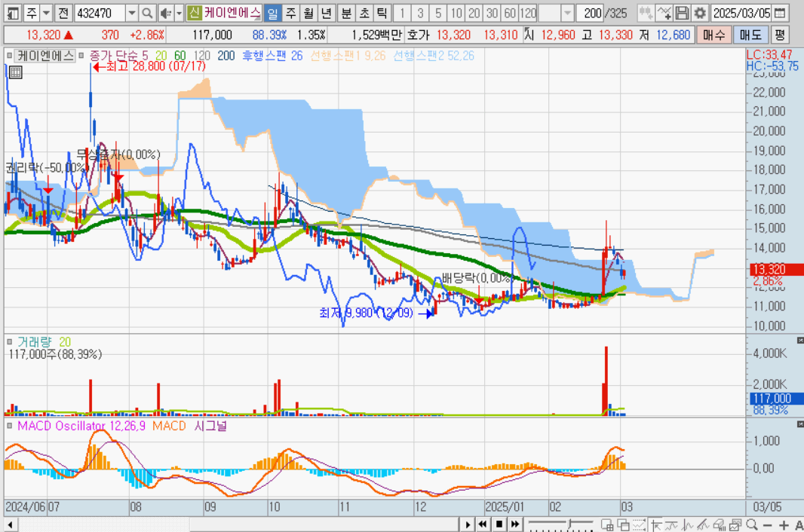804x532 pixels.
Task: Select the 10 interval button
Action: tap(456, 13)
